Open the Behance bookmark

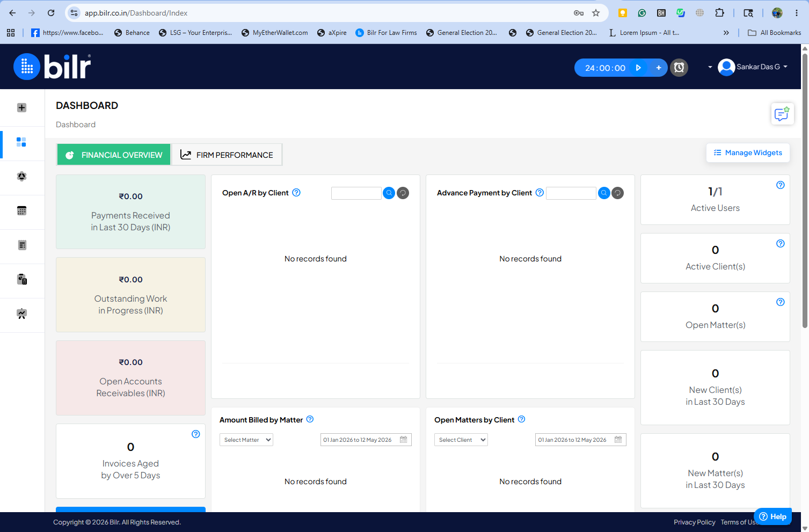coord(132,33)
